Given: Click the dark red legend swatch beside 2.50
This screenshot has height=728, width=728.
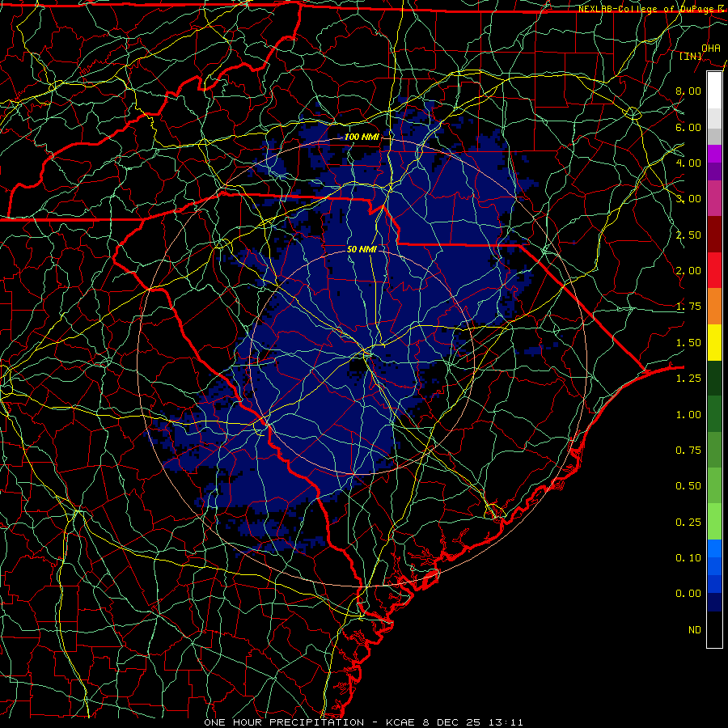Looking at the screenshot, I should 714,235.
